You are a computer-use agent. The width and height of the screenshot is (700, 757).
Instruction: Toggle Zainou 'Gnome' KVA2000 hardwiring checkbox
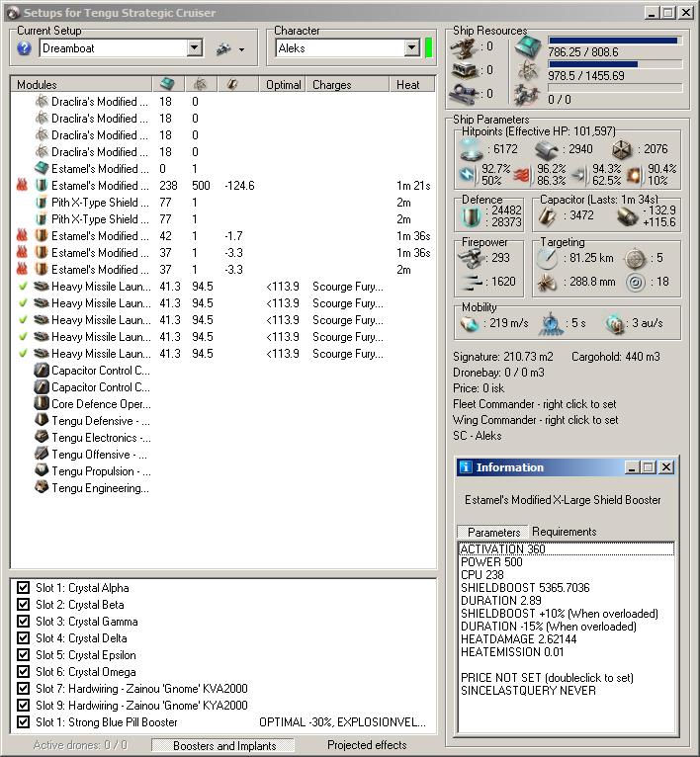(x=23, y=689)
